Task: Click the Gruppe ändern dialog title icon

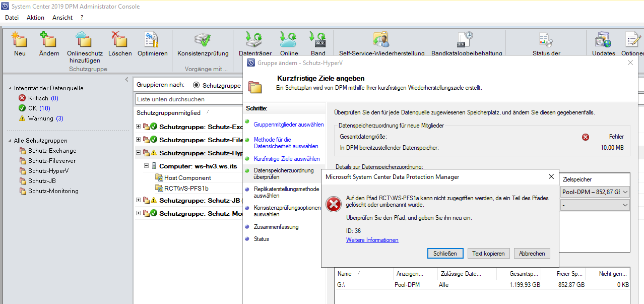Action: pyautogui.click(x=250, y=63)
